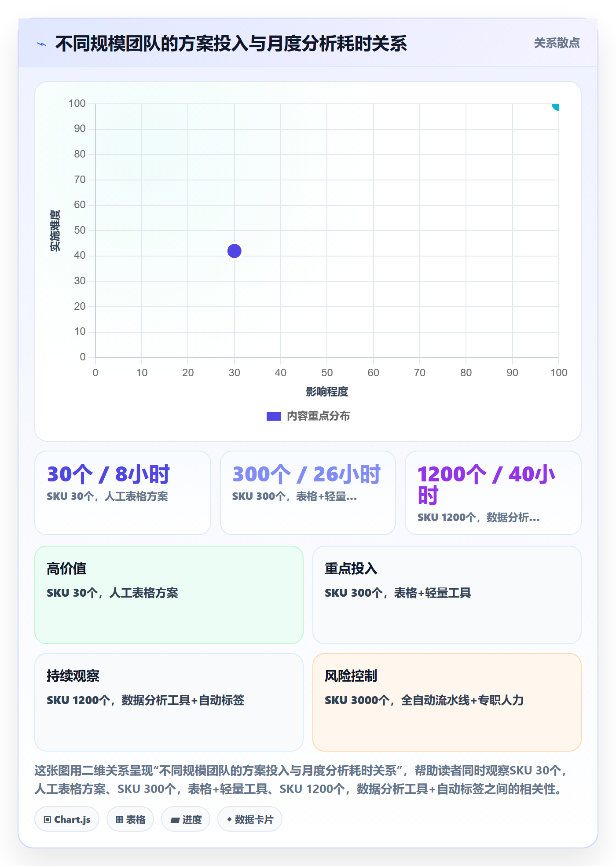Click the "高价值" card heading

66,569
